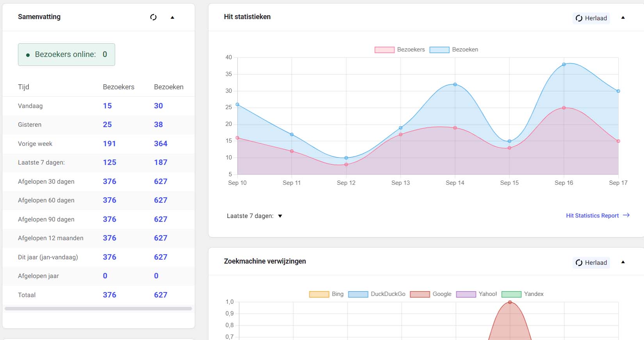Refresh the Samenvatting panel with reload icon
This screenshot has height=340, width=644.
(x=153, y=17)
